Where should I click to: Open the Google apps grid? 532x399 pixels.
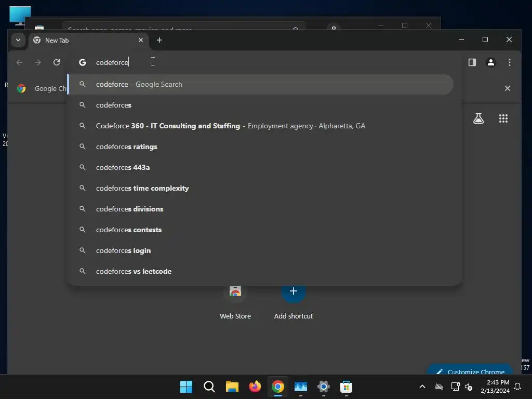pos(503,118)
